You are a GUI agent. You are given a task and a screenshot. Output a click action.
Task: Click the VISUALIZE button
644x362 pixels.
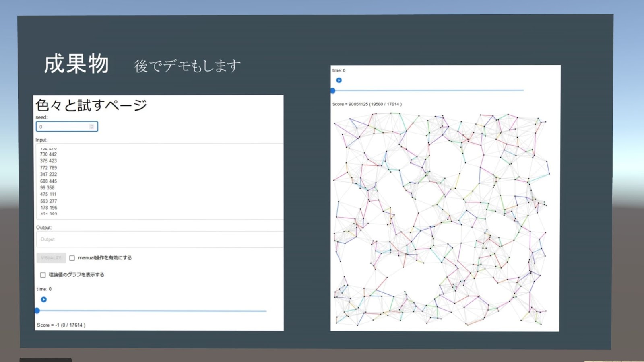pos(51,258)
